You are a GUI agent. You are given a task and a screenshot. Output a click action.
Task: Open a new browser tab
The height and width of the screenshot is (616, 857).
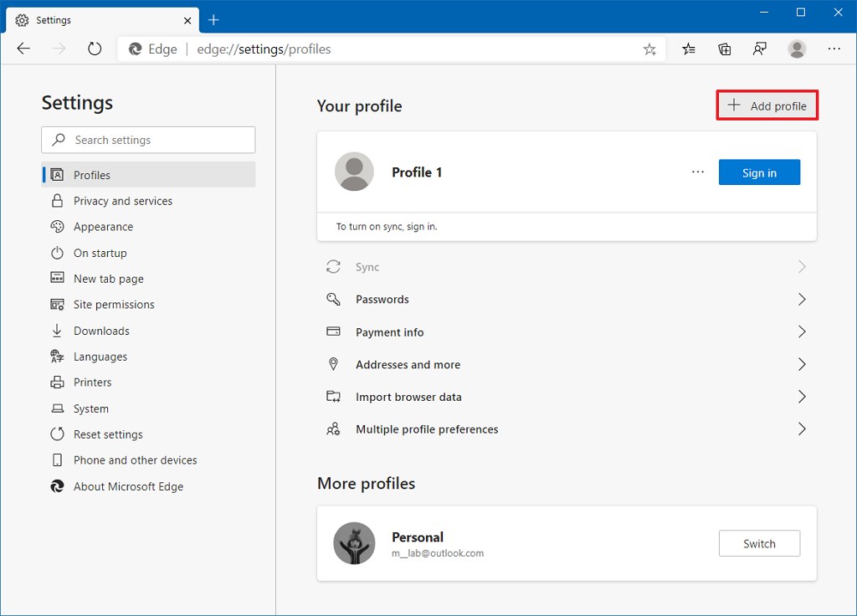pos(213,19)
